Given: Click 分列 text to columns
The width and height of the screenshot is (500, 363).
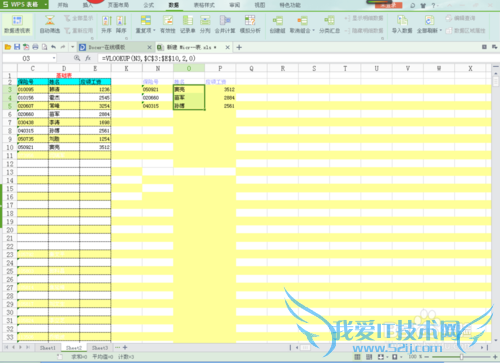Looking at the screenshot, I should (x=205, y=24).
